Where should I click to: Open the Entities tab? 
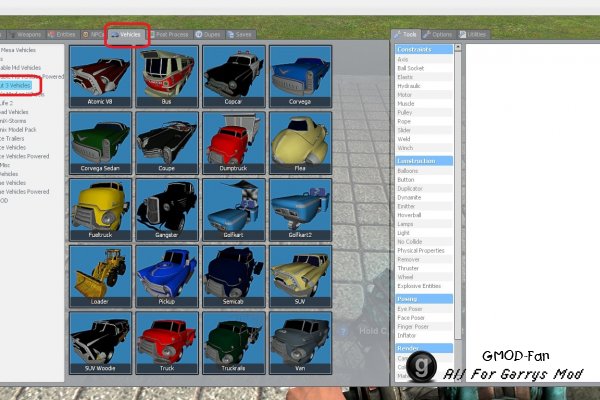pos(62,34)
